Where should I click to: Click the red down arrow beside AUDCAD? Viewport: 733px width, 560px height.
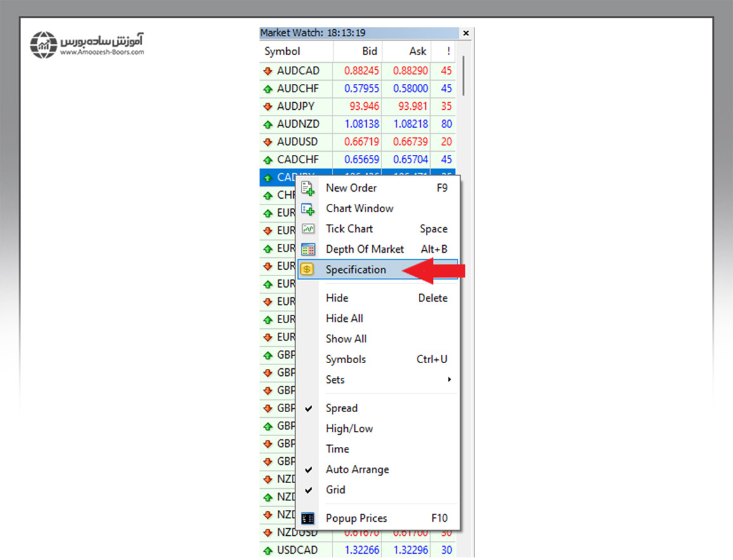(x=268, y=71)
